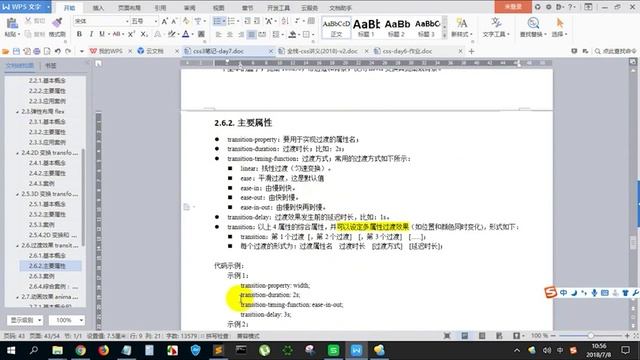Open the font name dropdown
640x360 pixels.
coord(127,21)
